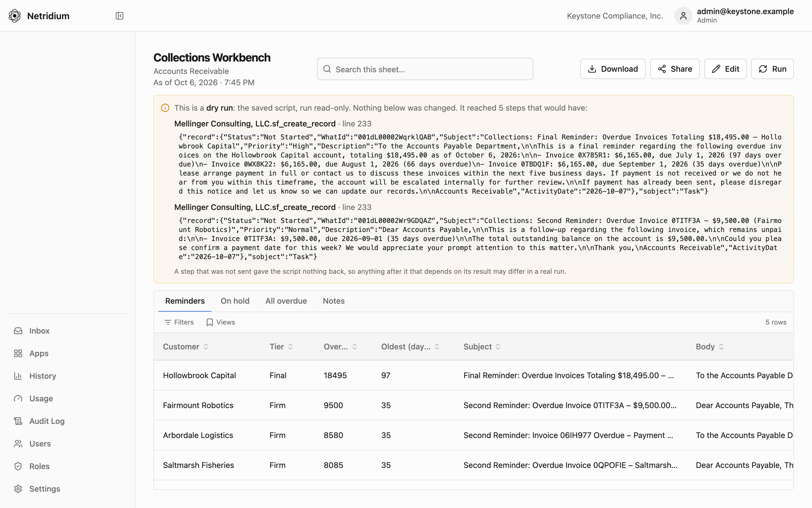Switch to the On hold tab

(x=235, y=301)
